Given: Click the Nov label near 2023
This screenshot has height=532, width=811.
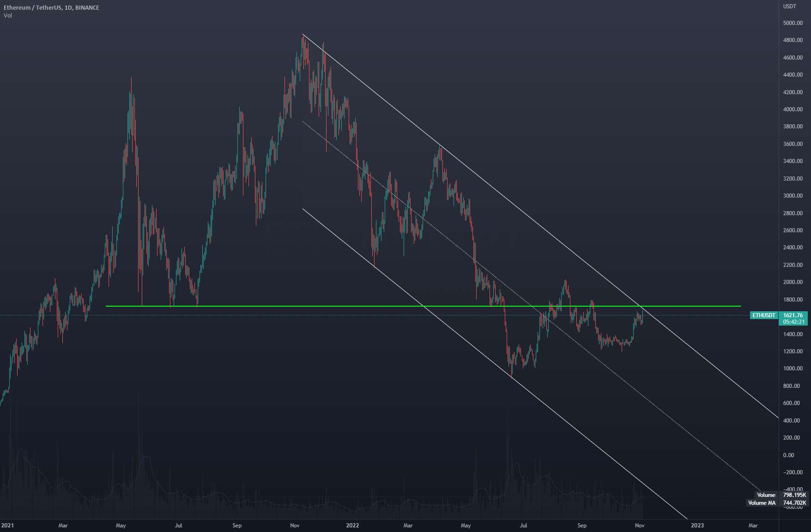Looking at the screenshot, I should coord(640,526).
